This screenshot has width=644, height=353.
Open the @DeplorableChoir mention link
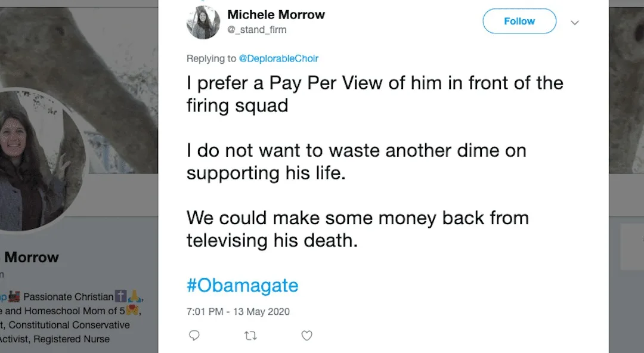tap(279, 58)
